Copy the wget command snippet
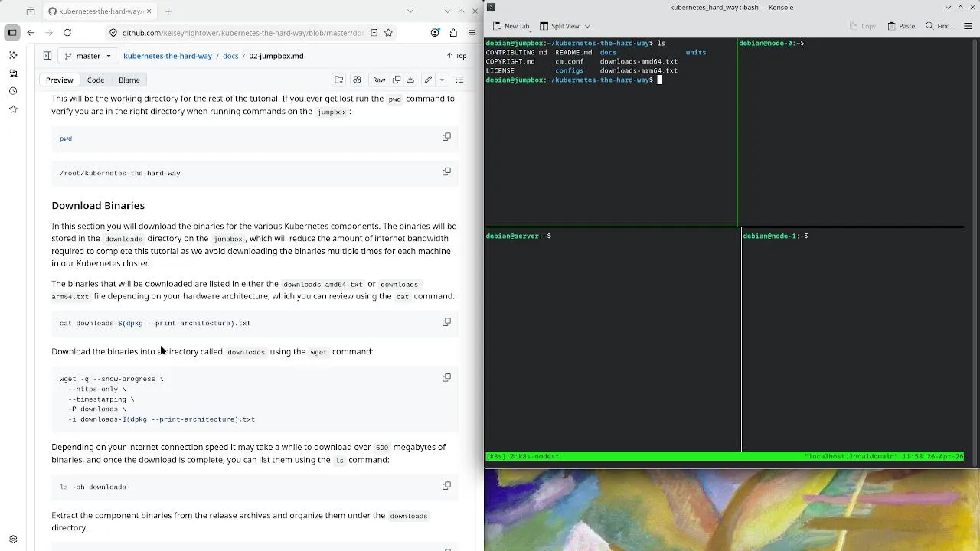The image size is (980, 551). click(x=446, y=377)
